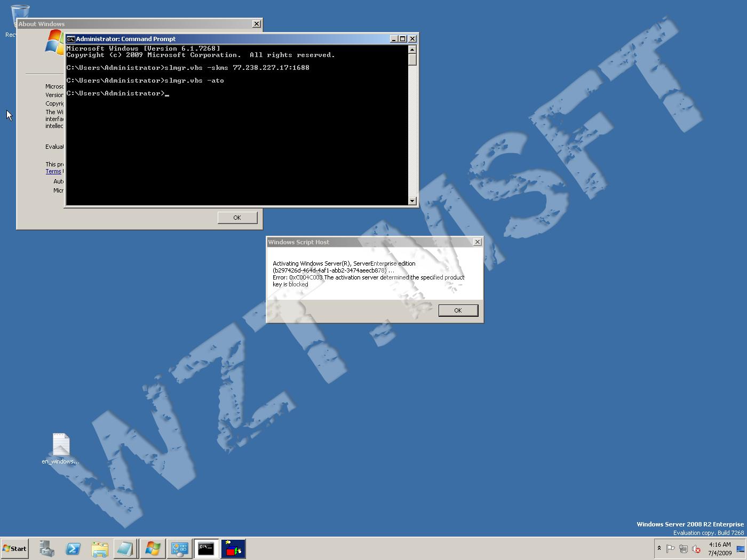Open the clock showing 4:16 AM
The height and width of the screenshot is (560, 747).
720,549
